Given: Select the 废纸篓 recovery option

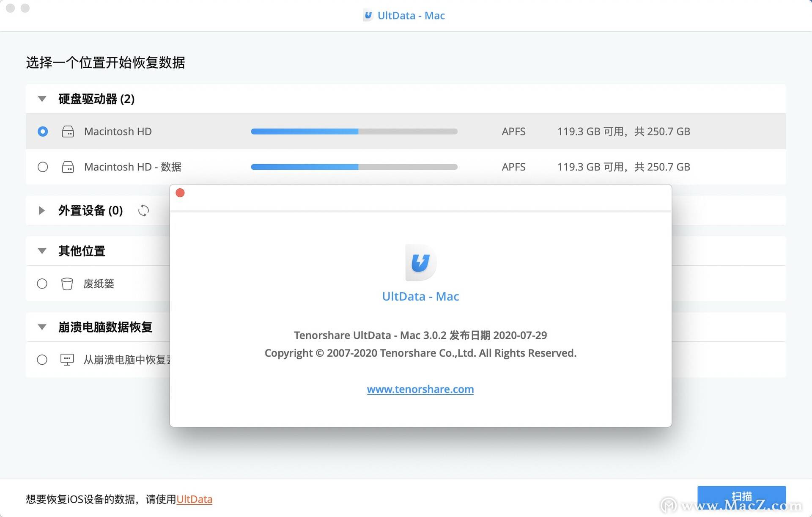Looking at the screenshot, I should pos(42,283).
